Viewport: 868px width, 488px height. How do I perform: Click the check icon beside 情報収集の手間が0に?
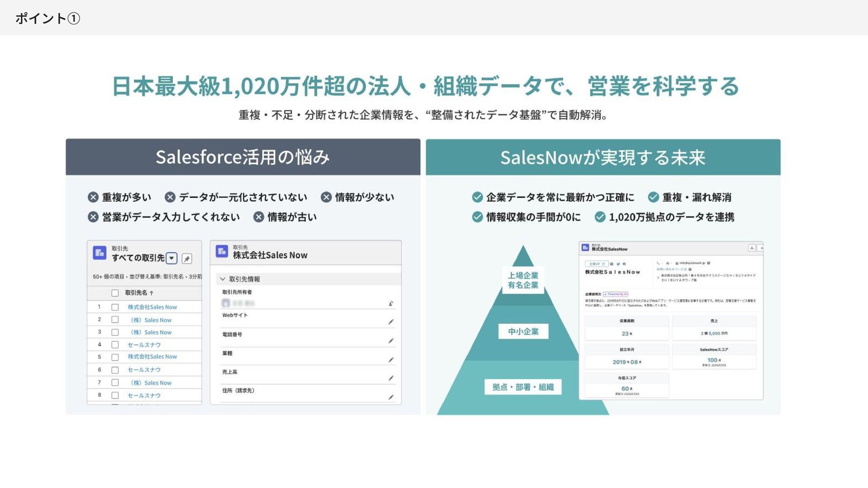click(477, 217)
